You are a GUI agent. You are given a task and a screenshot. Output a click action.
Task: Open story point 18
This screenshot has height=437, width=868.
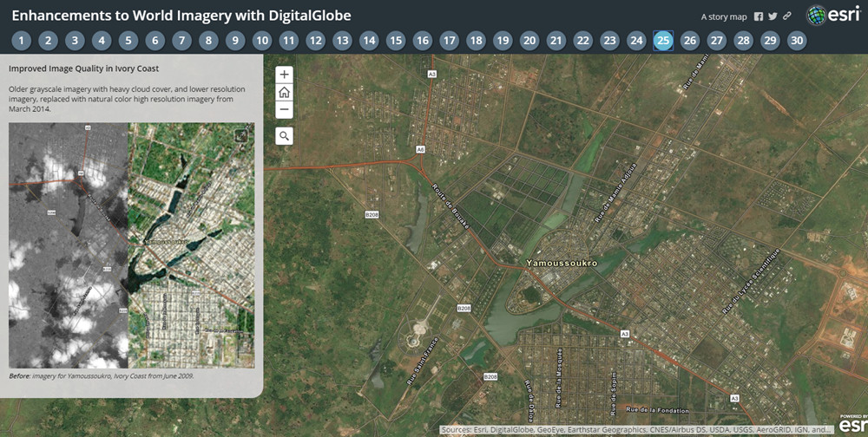click(476, 41)
